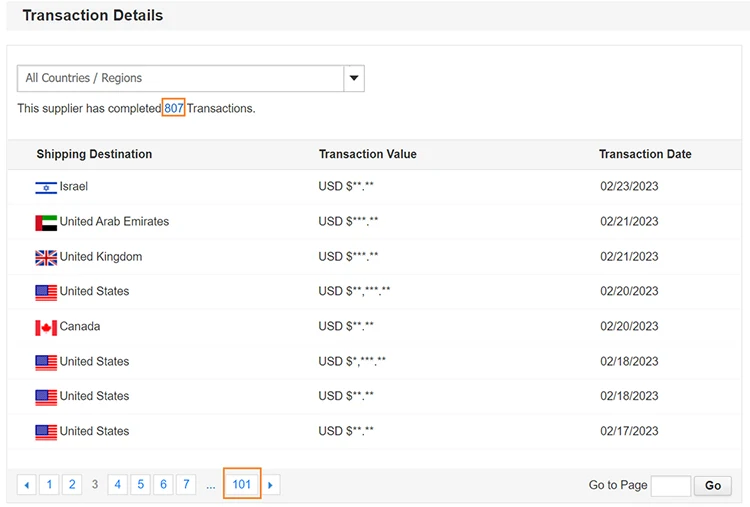The height and width of the screenshot is (507, 750).
Task: Open the All Countries / Regions dropdown arrow
Action: point(354,78)
